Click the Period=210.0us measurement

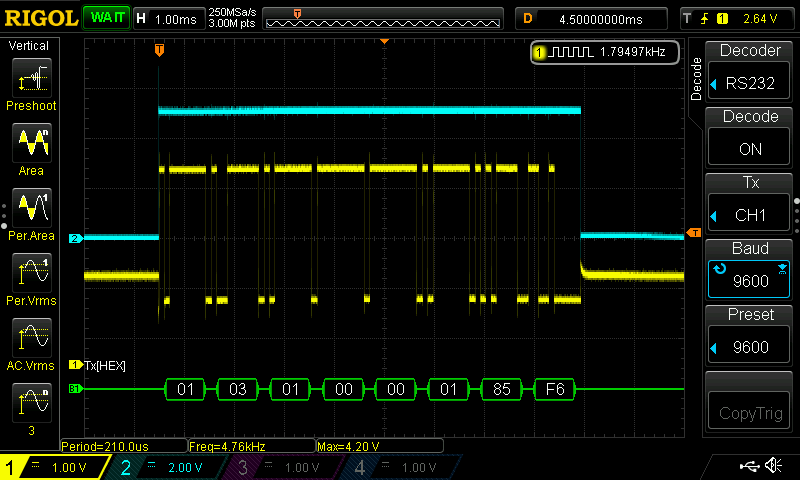point(123,446)
